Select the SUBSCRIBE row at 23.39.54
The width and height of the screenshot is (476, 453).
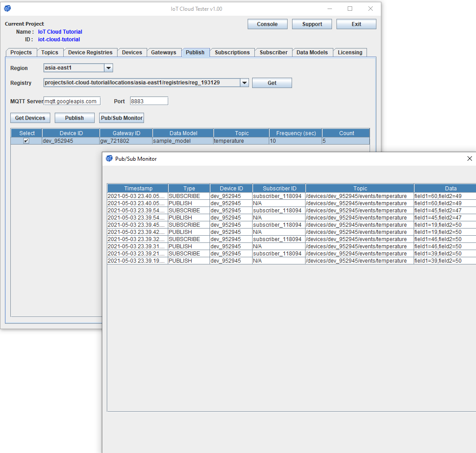(x=292, y=211)
